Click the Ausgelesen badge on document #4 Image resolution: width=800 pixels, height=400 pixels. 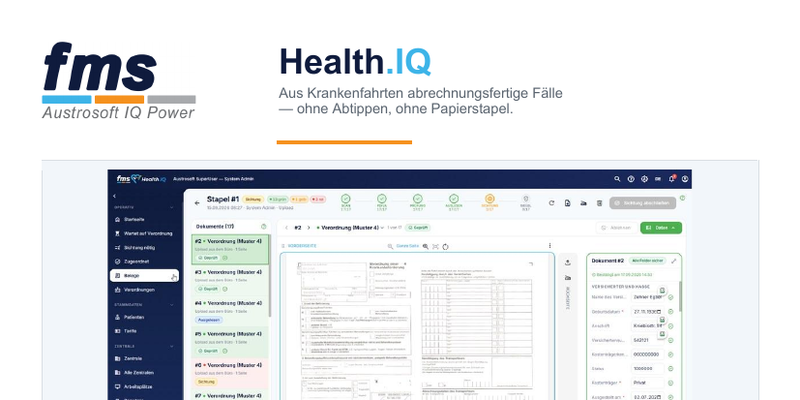click(x=209, y=320)
